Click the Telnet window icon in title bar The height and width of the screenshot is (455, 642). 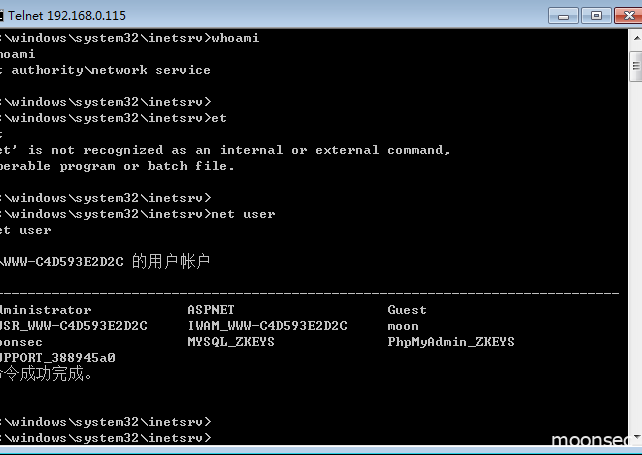point(1,16)
